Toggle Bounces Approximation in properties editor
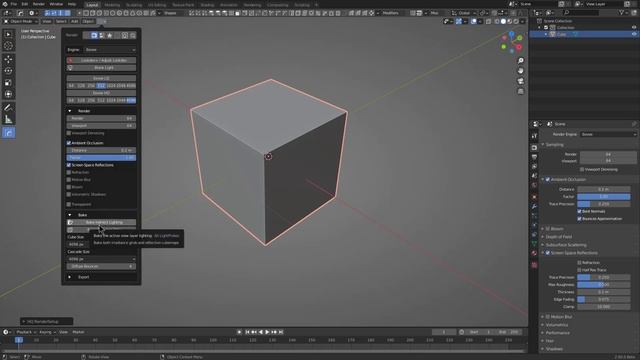 pos(580,219)
